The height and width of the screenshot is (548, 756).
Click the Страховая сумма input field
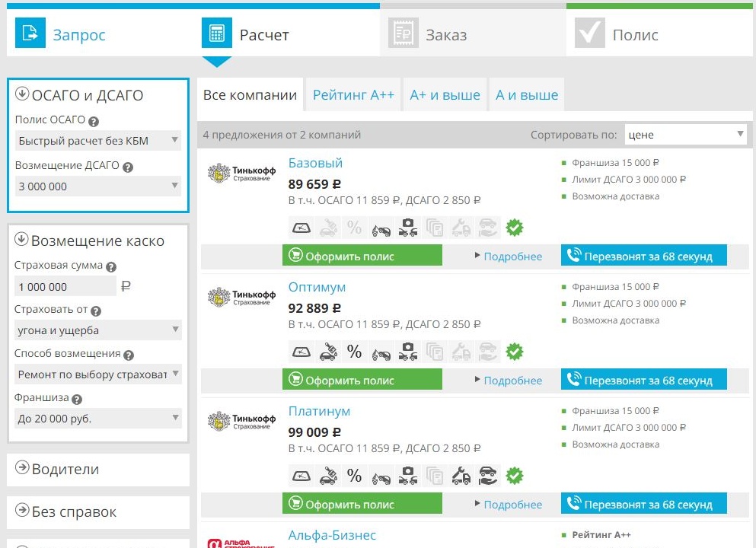tap(65, 287)
